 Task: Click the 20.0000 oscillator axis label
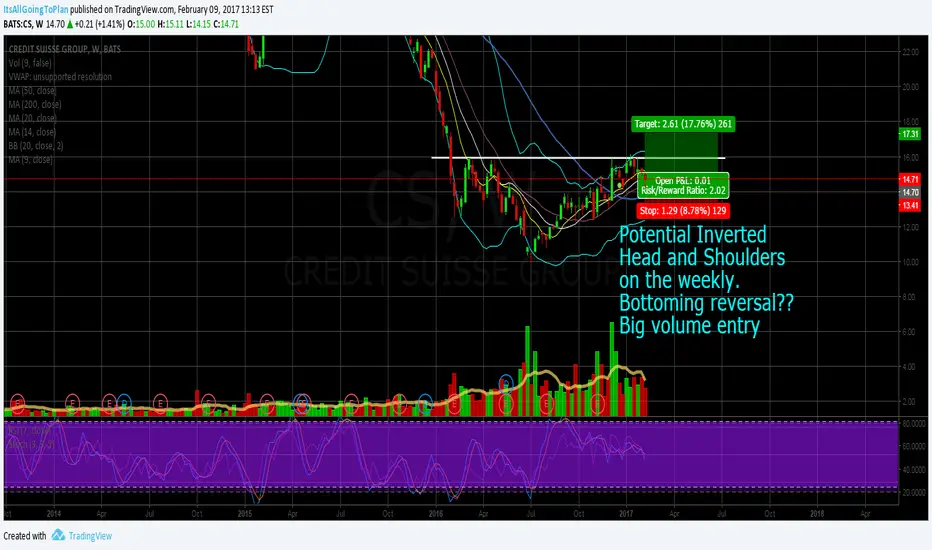[x=914, y=492]
